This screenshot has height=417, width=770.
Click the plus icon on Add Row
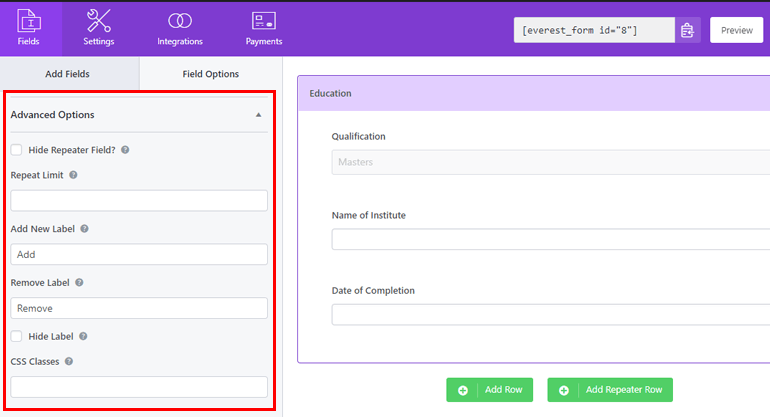tap(463, 390)
